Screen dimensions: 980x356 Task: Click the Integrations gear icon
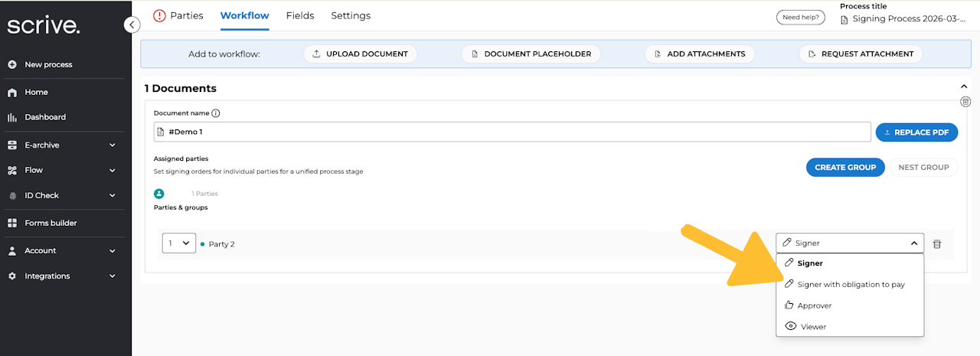coord(12,276)
